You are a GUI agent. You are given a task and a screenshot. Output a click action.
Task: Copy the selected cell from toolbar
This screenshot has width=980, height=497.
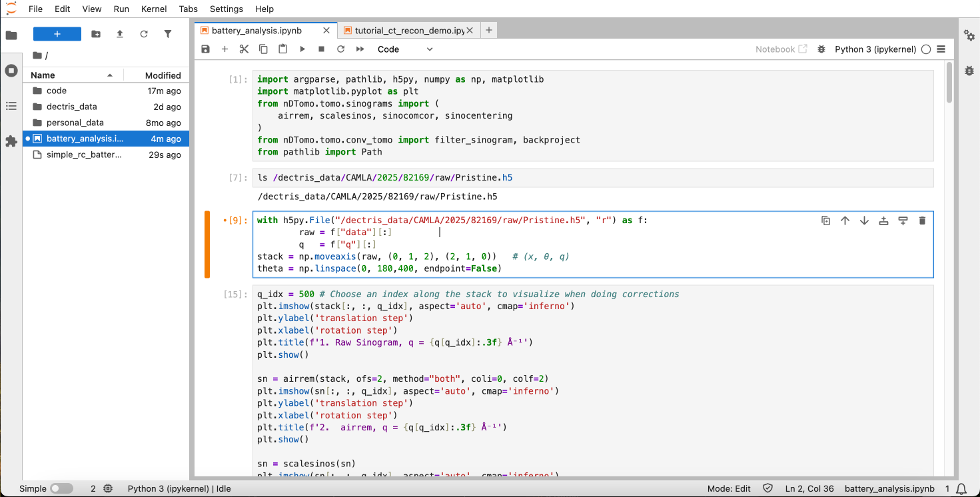tap(263, 49)
